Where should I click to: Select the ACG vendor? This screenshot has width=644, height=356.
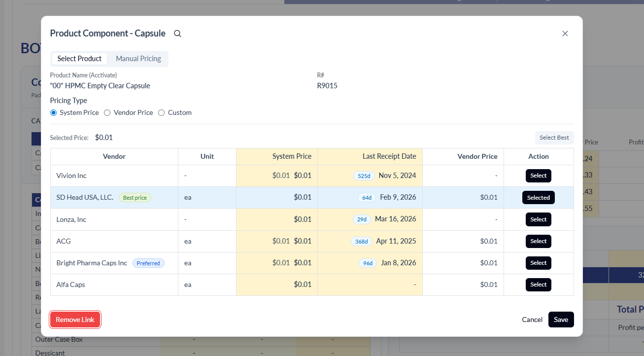click(539, 241)
